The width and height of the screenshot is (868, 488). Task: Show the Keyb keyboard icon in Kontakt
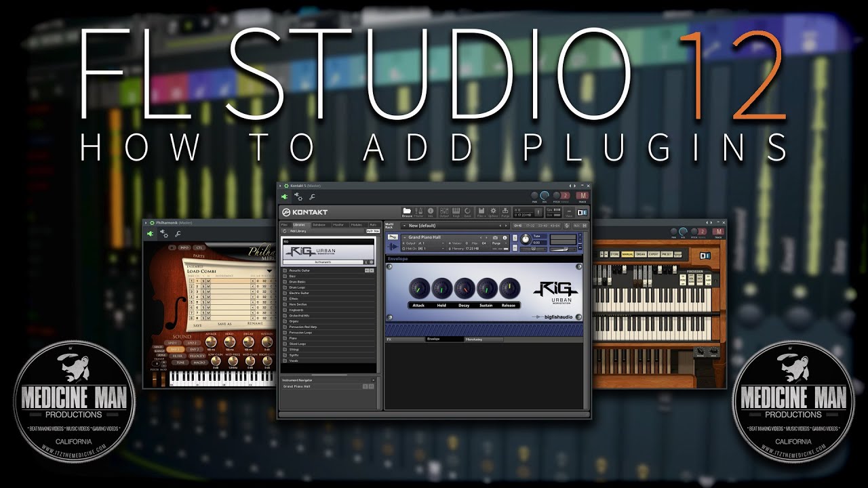click(456, 211)
